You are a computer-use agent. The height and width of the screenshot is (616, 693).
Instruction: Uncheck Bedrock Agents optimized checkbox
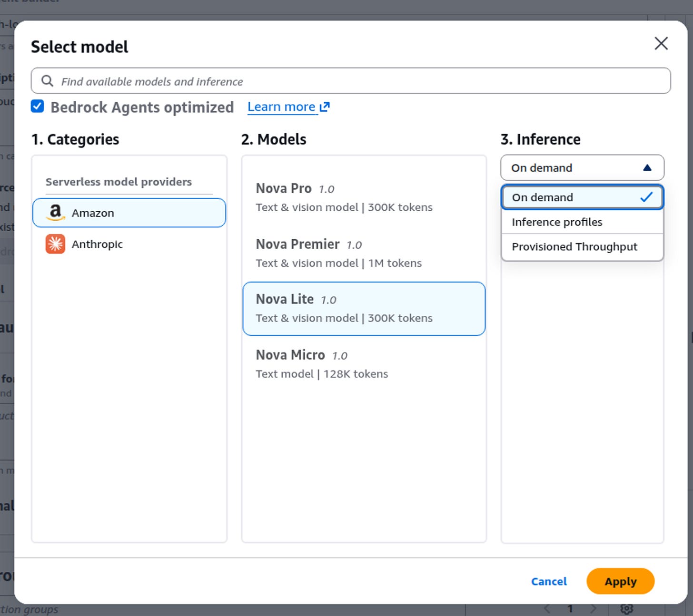38,106
